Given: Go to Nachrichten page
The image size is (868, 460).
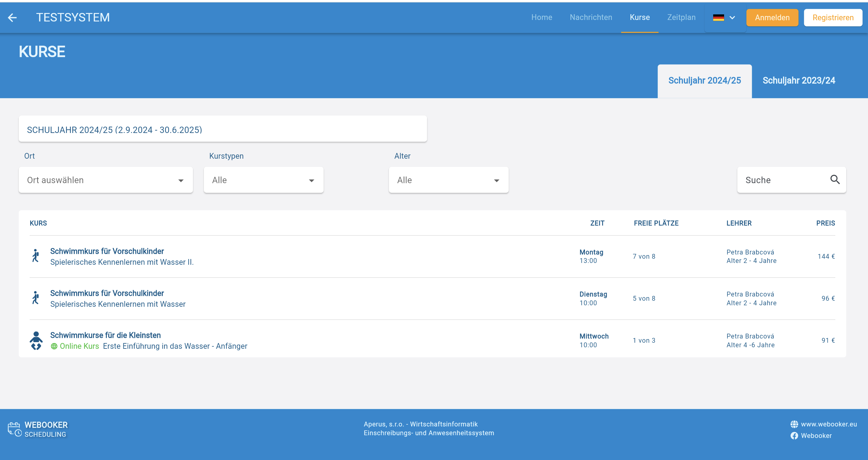Looking at the screenshot, I should [591, 18].
